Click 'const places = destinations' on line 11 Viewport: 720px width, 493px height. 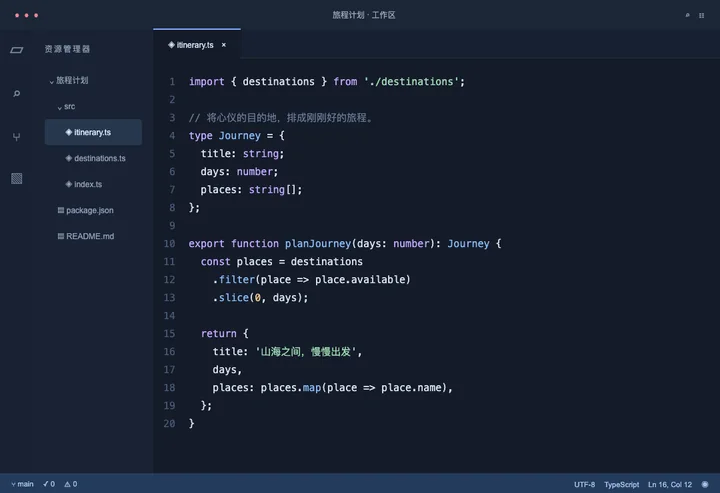point(281,262)
